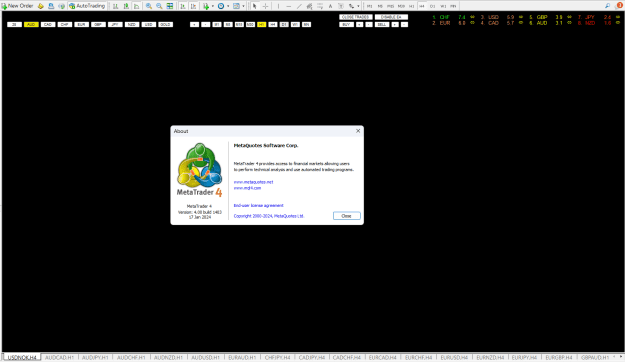
Task: Switch to the EURAUD,H1 chart tab
Action: point(242,358)
